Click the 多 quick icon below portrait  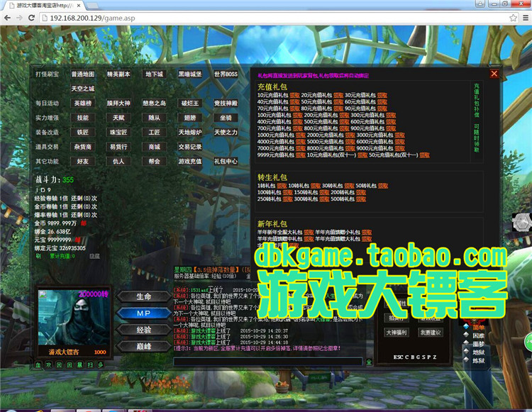[101, 365]
